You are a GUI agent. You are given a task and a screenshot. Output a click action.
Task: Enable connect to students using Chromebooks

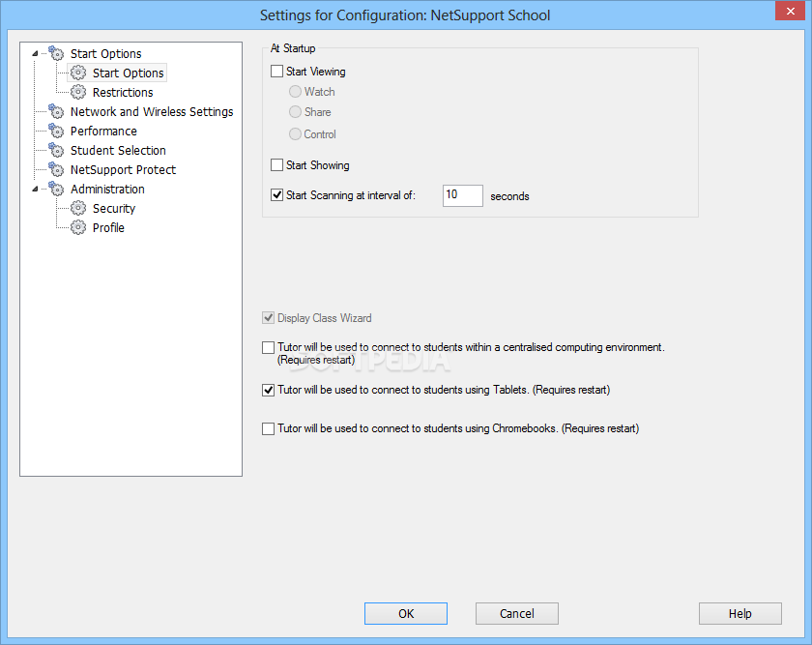pyautogui.click(x=269, y=428)
